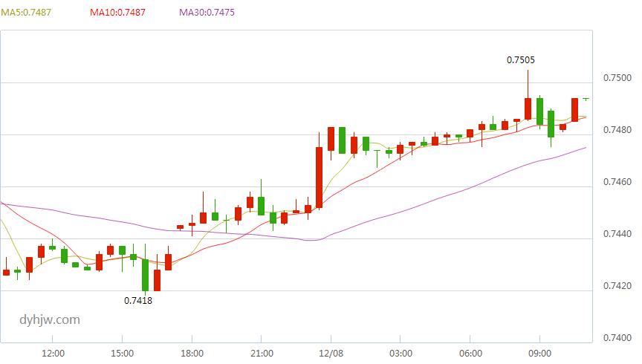The width and height of the screenshot is (642, 364).
Task: Click the 0.7460 price axis label
Action: pyautogui.click(x=617, y=182)
